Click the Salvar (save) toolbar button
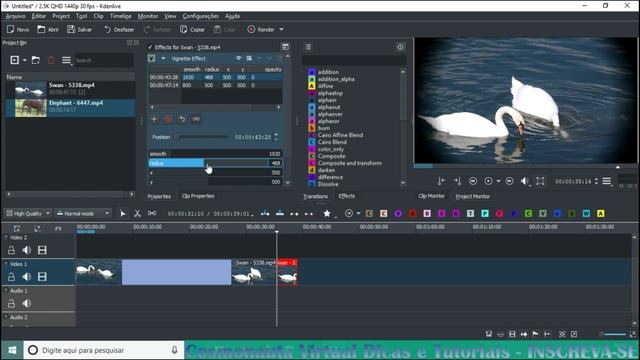The height and width of the screenshot is (360, 640). (x=80, y=29)
